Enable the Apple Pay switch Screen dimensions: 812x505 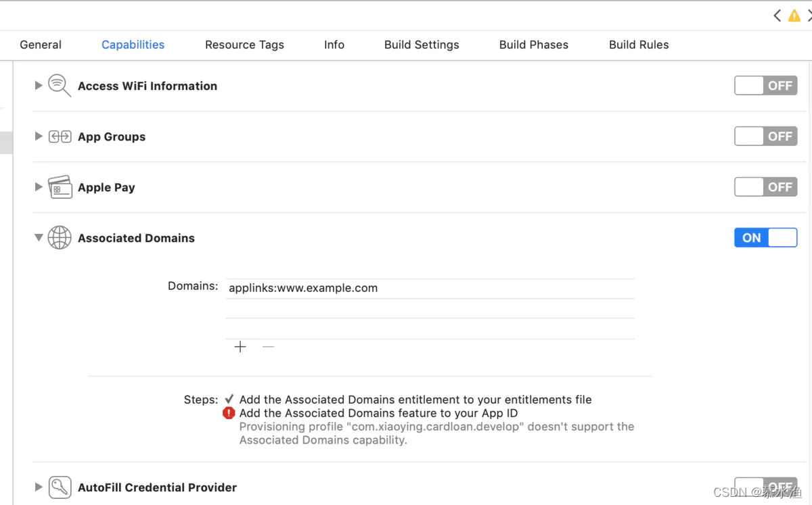coord(766,187)
